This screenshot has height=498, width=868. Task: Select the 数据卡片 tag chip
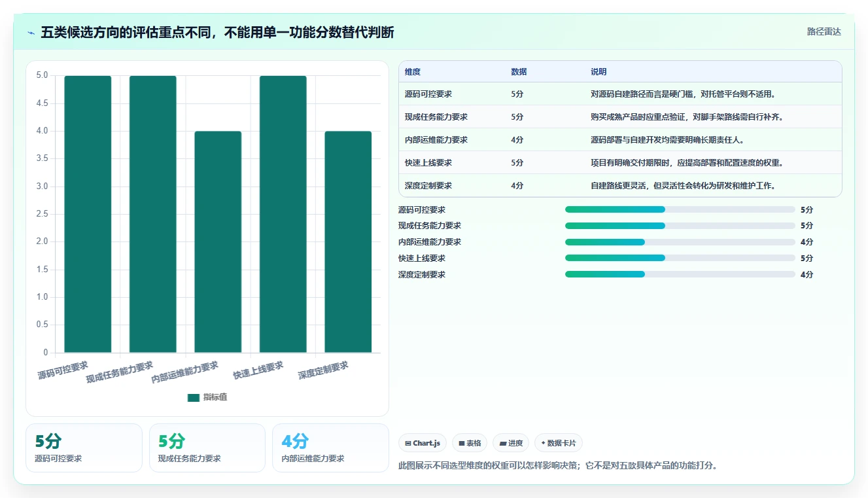pyautogui.click(x=559, y=443)
